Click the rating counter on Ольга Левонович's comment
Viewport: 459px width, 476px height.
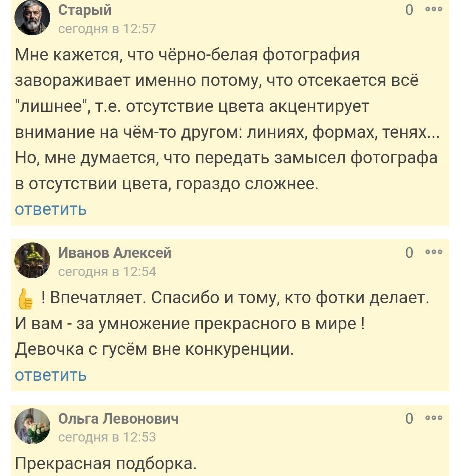point(409,419)
